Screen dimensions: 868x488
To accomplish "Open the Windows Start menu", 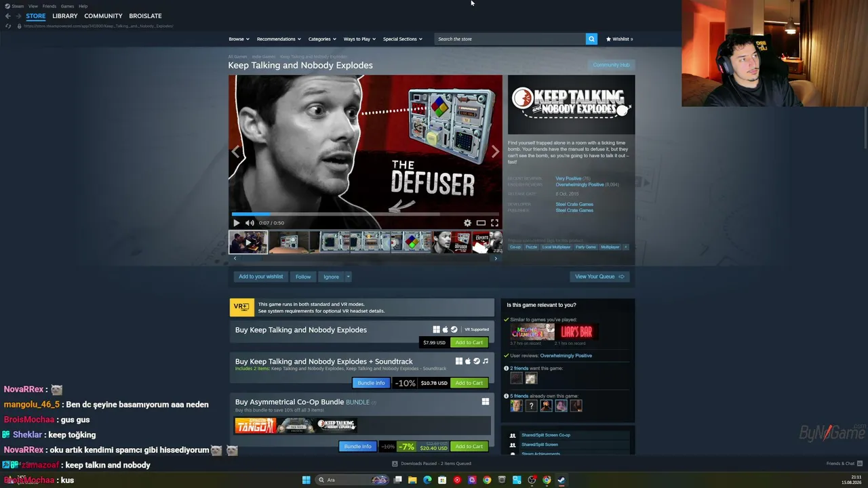I will [306, 480].
